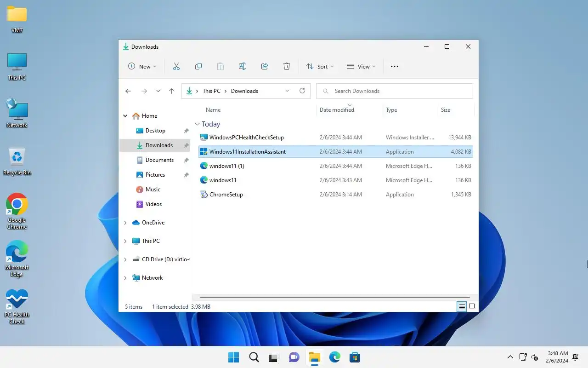This screenshot has width=588, height=368.
Task: Switch to details view layout icon
Action: [x=462, y=306]
